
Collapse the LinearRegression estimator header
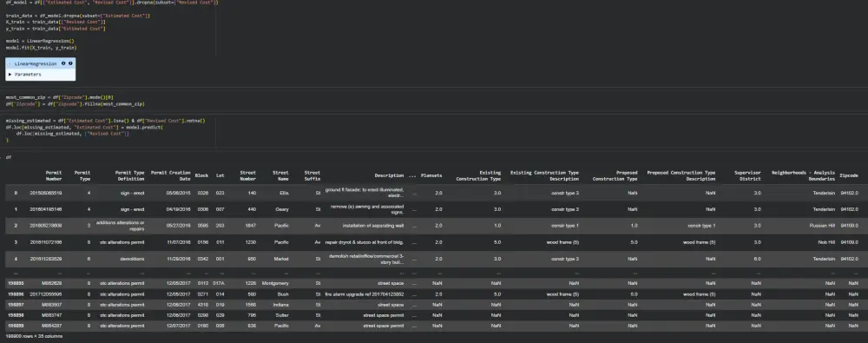(35, 63)
